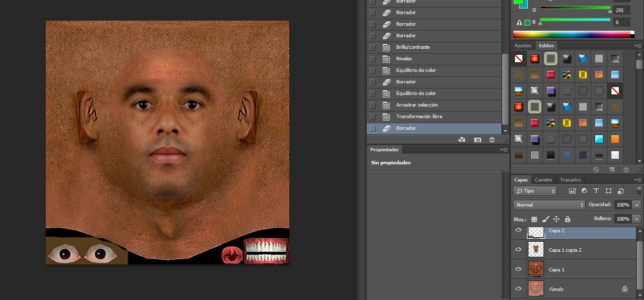The height and width of the screenshot is (300, 644).
Task: Create new snapshot with camera icon
Action: pyautogui.click(x=477, y=140)
